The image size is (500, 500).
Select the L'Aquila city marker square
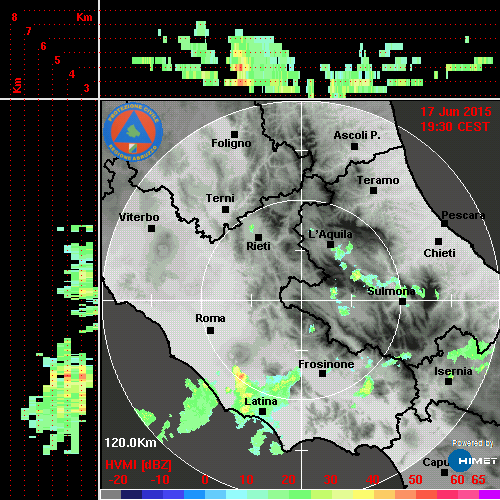click(x=330, y=245)
